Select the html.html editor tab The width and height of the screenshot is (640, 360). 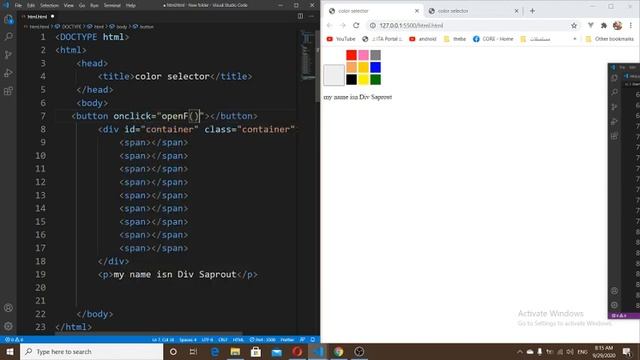37,16
